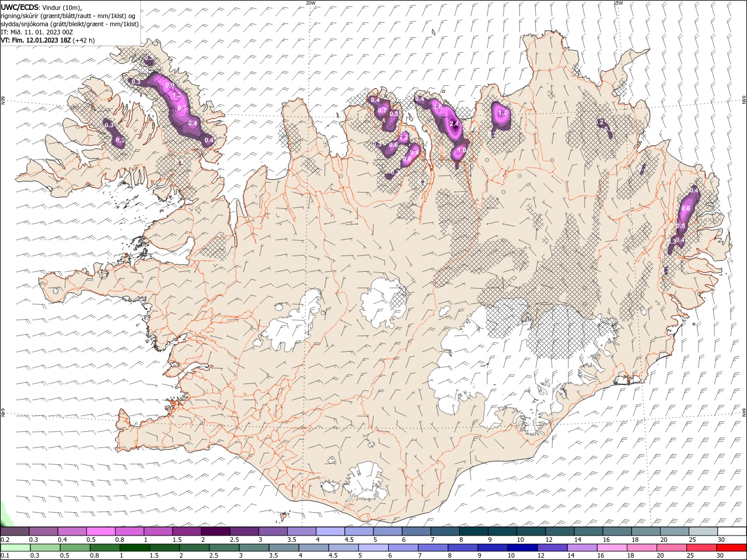Select the valid time "VT: Fim. 12.01.2023 18Z"
The image size is (747, 560).
pyautogui.click(x=36, y=40)
